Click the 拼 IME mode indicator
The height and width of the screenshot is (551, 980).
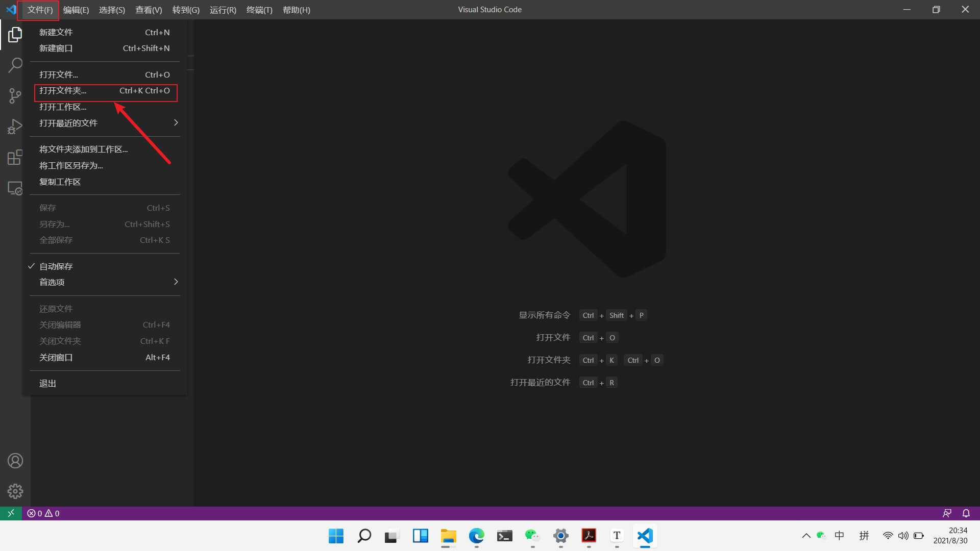pyautogui.click(x=864, y=536)
